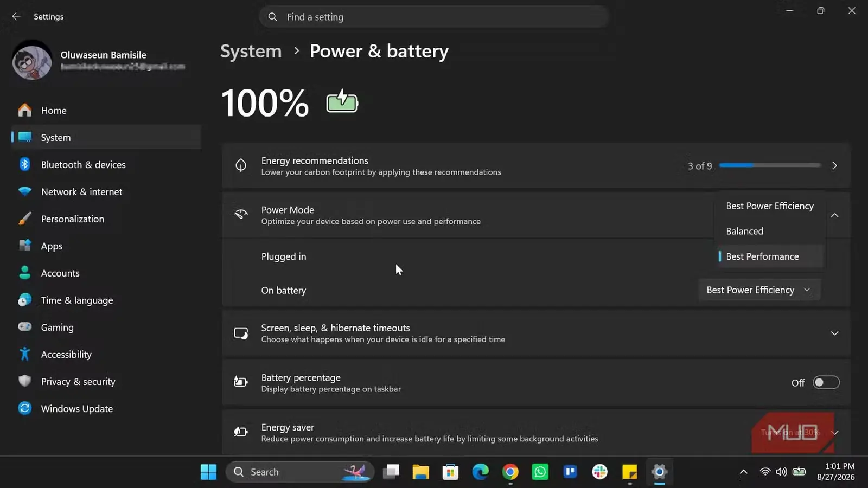
Task: Collapse the Power Mode section chevron
Action: point(835,215)
